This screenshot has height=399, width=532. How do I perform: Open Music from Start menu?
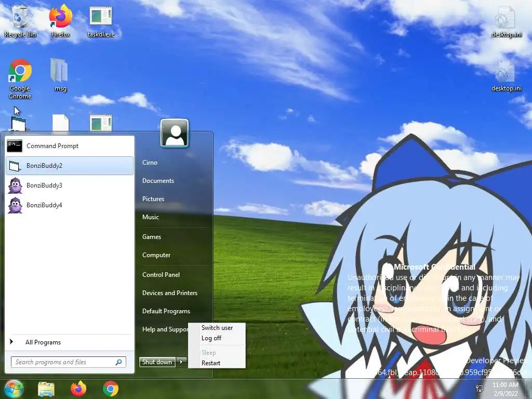151,217
